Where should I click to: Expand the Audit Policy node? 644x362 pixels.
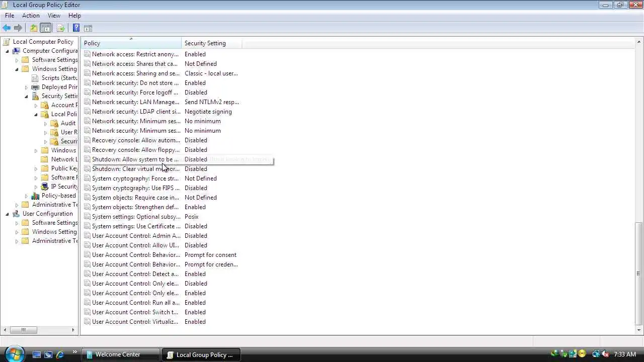(45, 123)
